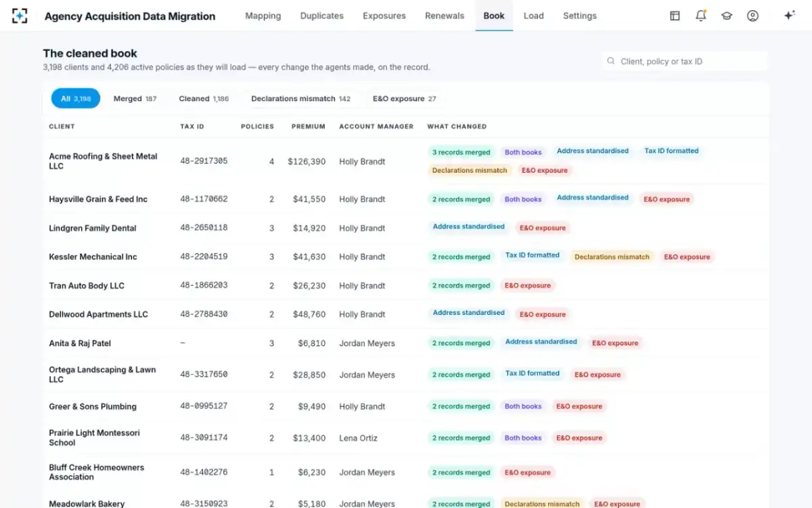
Task: Open the Exposures tab
Action: [x=384, y=16]
